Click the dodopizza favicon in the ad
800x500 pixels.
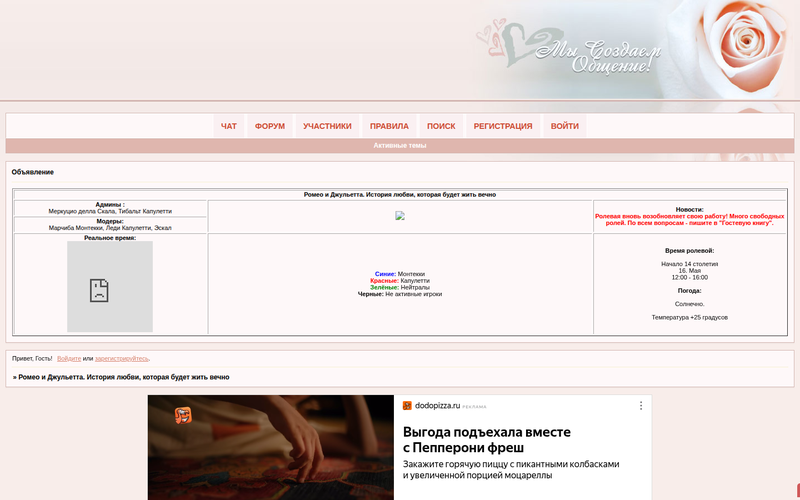pos(407,406)
